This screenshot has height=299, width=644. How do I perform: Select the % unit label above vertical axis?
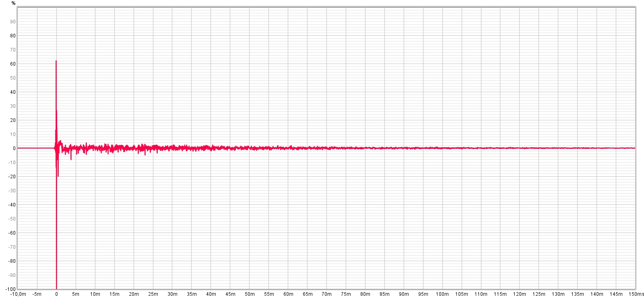(13, 3)
